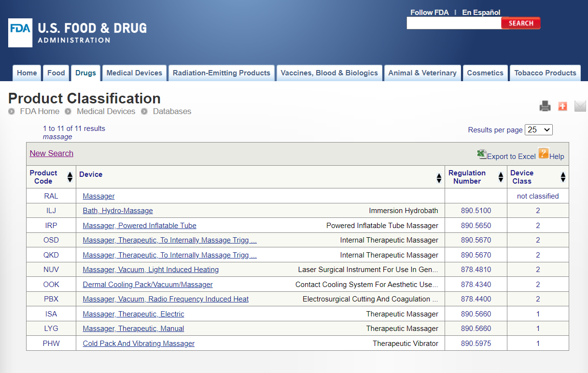Open Massager, Powered Inflatable Tube link
The height and width of the screenshot is (373, 588).
(140, 226)
